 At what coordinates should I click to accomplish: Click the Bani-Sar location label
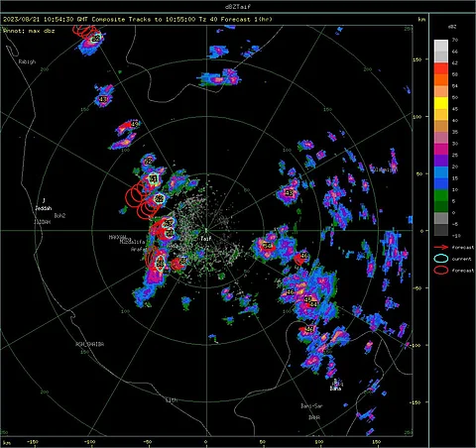(x=311, y=406)
